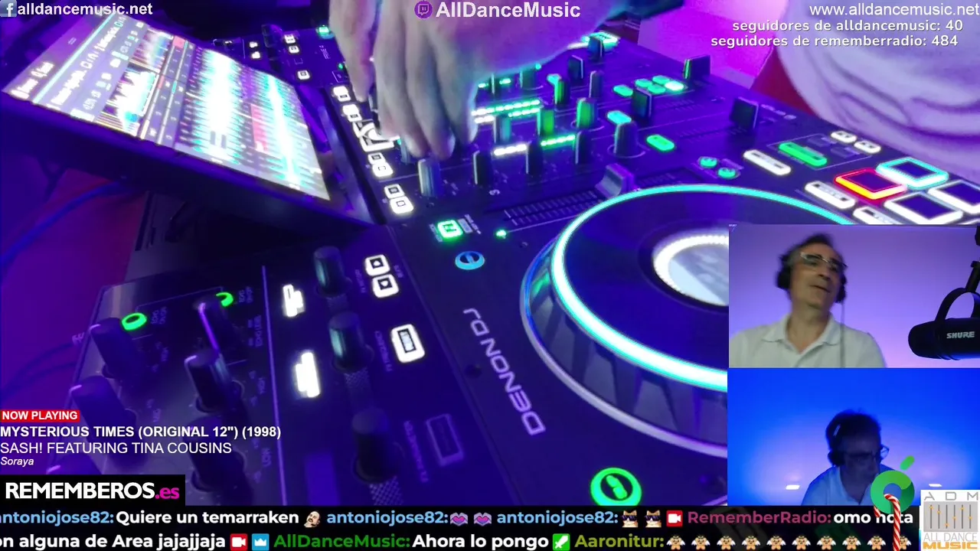This screenshot has width=980, height=551.
Task: Click the green play button below the jog wheel
Action: point(615,487)
